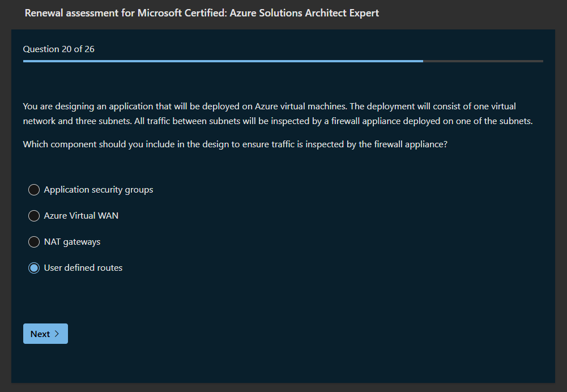The height and width of the screenshot is (392, 567).
Task: Click the "Question 20 of 26" counter
Action: 59,49
